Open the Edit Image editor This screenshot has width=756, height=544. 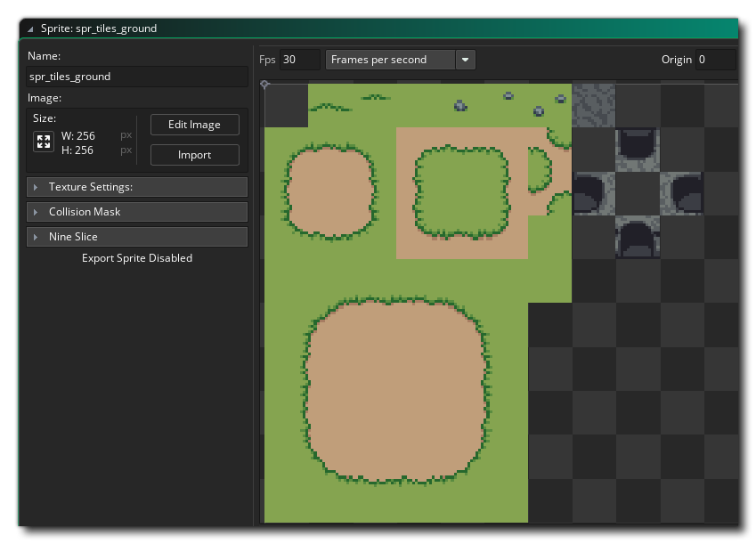[x=195, y=125]
